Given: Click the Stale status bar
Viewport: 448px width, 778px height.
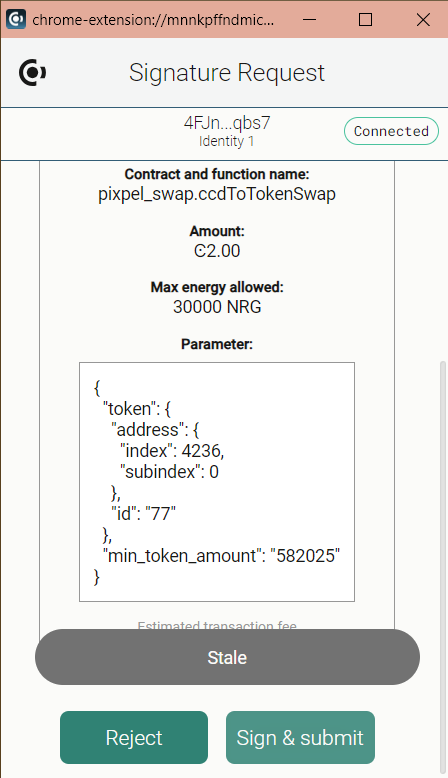Looking at the screenshot, I should (x=227, y=657).
